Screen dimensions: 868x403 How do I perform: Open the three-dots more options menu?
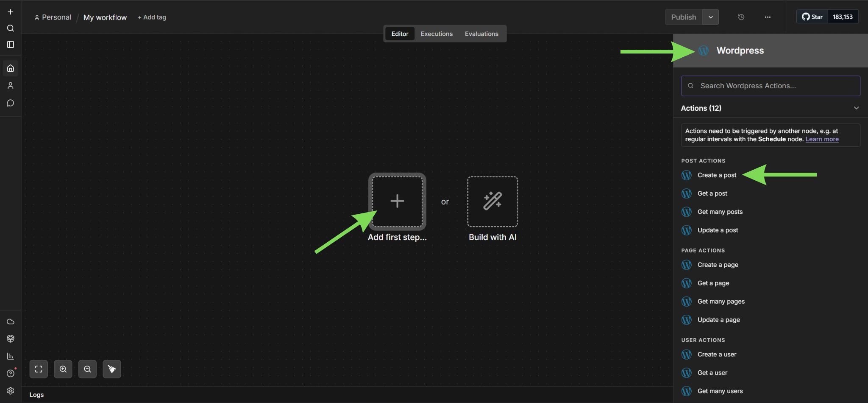pyautogui.click(x=768, y=17)
